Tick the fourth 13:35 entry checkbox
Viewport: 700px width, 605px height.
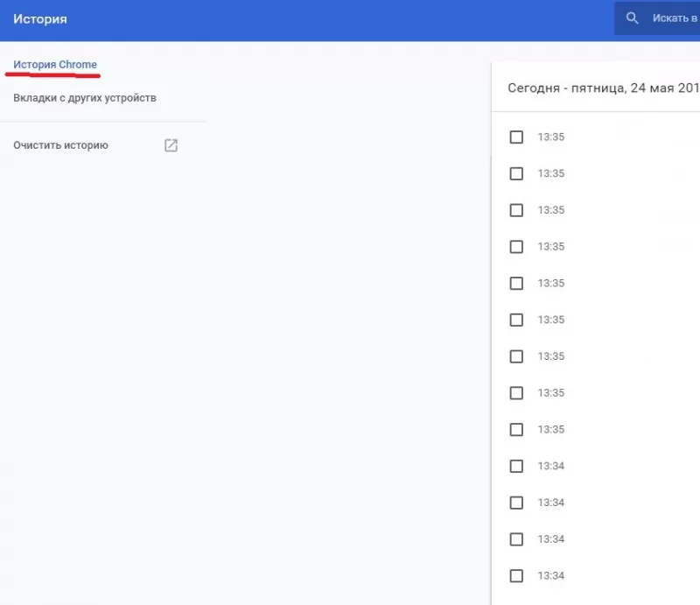516,246
